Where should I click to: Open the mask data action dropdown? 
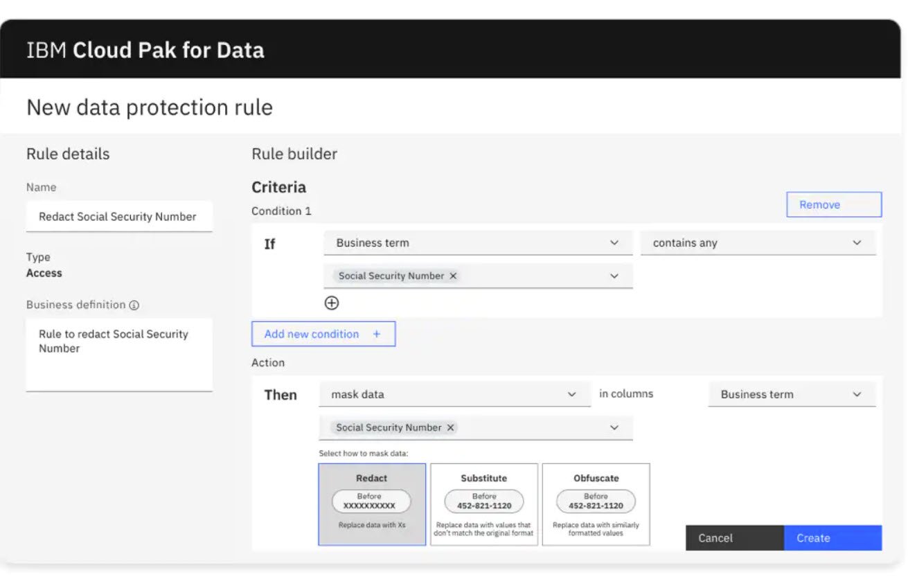(455, 394)
